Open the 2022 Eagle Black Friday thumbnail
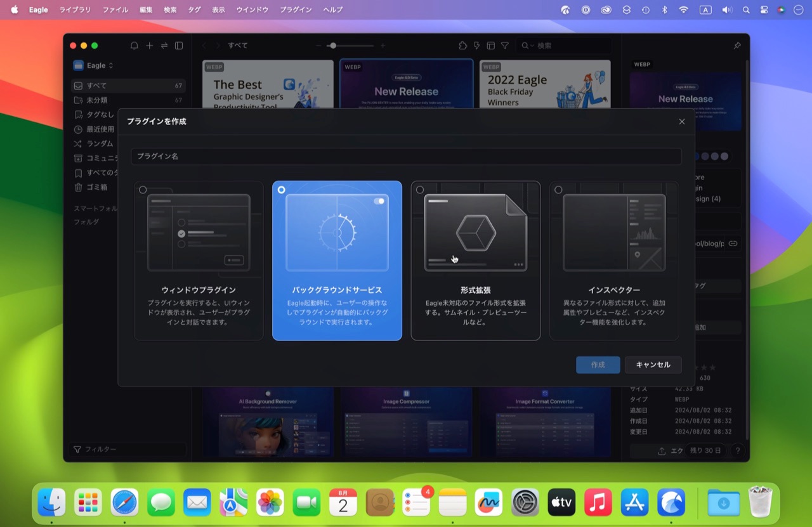 point(545,84)
